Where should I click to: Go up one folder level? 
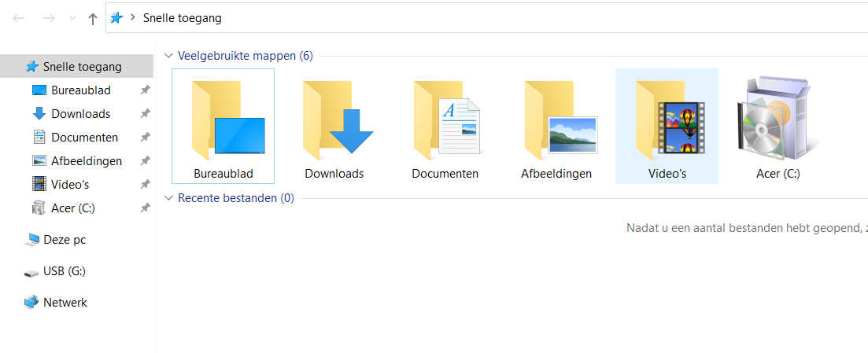pos(93,19)
